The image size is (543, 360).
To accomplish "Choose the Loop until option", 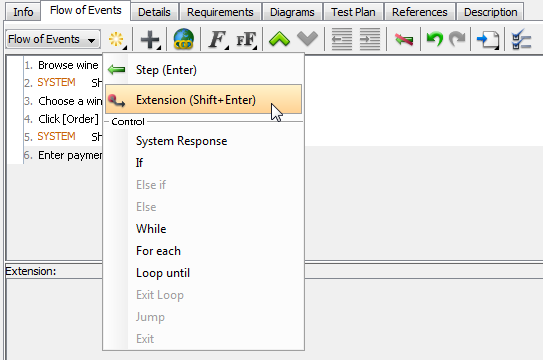I will click(x=204, y=273).
